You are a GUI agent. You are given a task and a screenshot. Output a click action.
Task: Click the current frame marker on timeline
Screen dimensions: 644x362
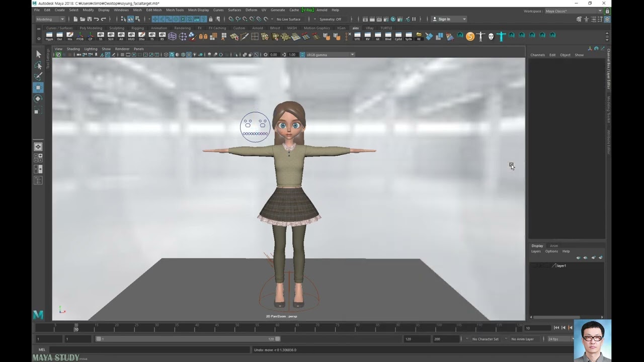pos(76,328)
